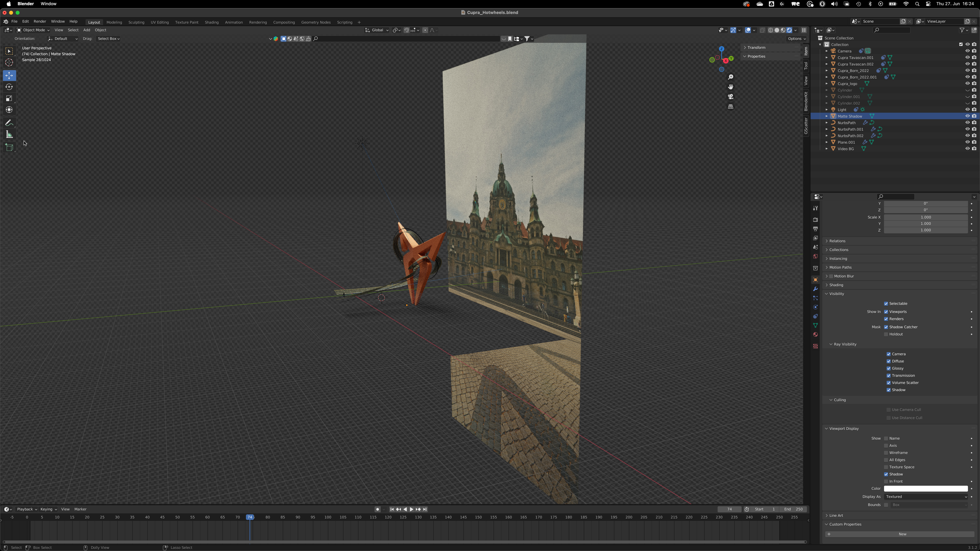Switch perspective/orthographic grid icon
This screenshot has width=980, height=551.
click(x=730, y=107)
